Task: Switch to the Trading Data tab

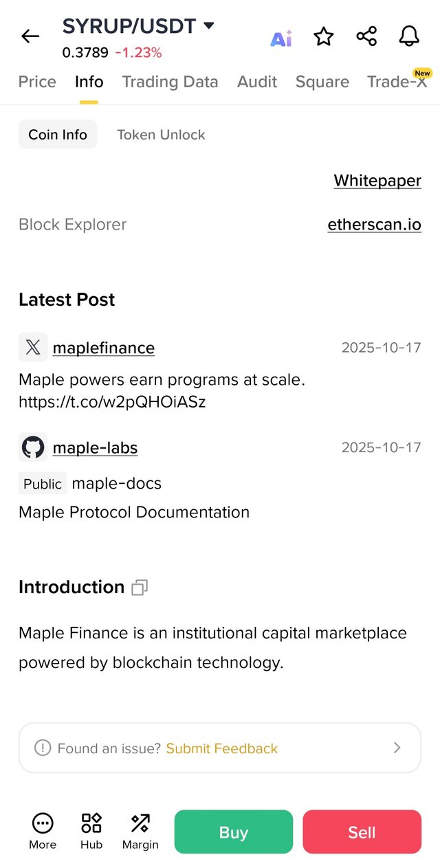Action: [x=170, y=82]
